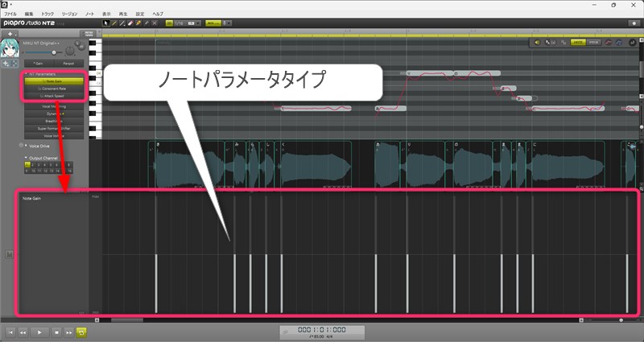Toggle the yellow snap grid button
The width and height of the screenshot is (644, 342).
(169, 23)
